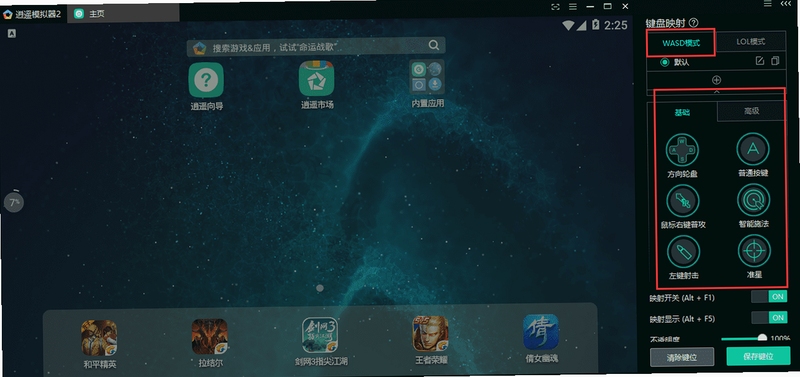Launch the 逍遥市场 market app

point(316,79)
